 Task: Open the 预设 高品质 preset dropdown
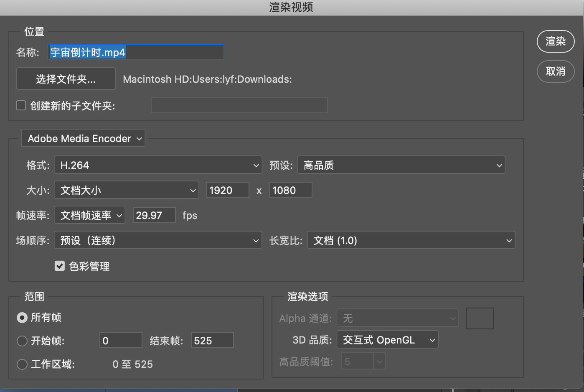point(401,165)
